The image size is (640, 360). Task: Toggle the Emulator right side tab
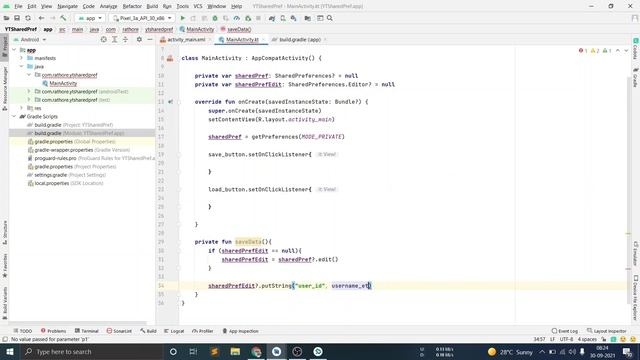[x=636, y=254]
